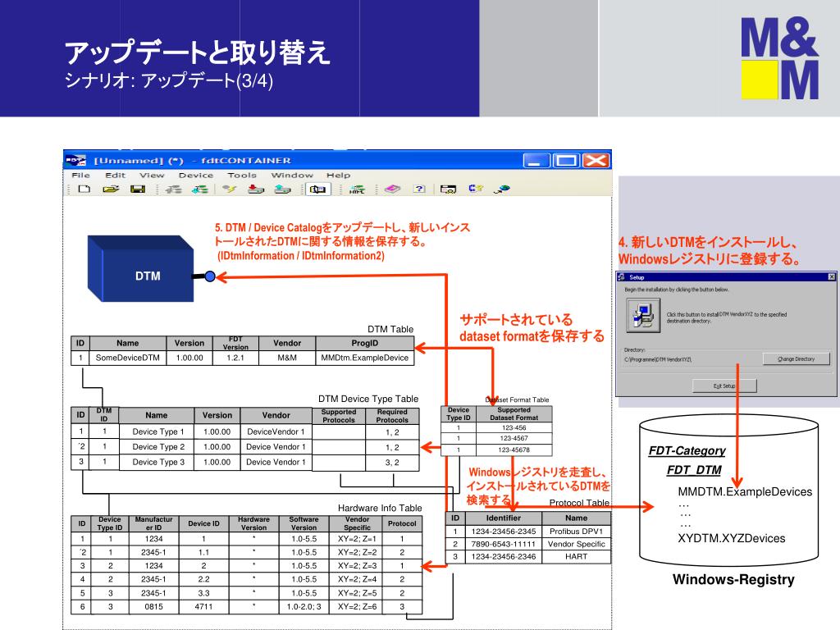840x630 pixels.
Task: Click the Setup dialog title bar icon
Action: 622,277
